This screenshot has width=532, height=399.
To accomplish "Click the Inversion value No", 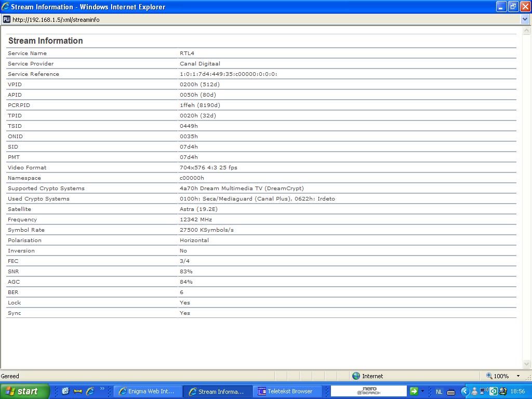I will pyautogui.click(x=183, y=251).
